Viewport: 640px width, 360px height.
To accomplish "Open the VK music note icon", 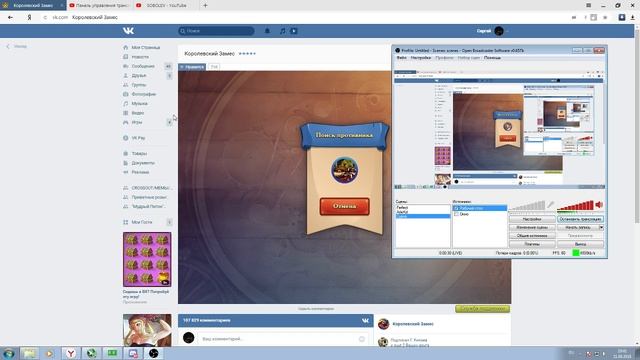I will [282, 31].
